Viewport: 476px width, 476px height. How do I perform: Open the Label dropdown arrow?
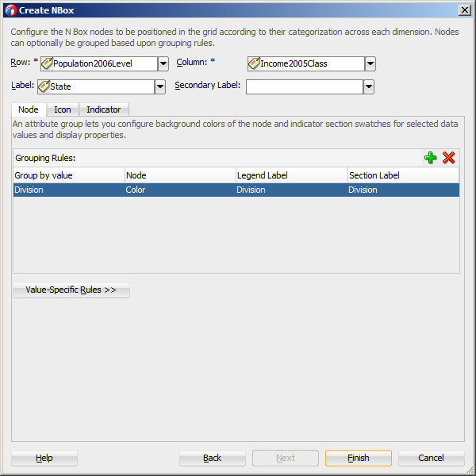[160, 86]
